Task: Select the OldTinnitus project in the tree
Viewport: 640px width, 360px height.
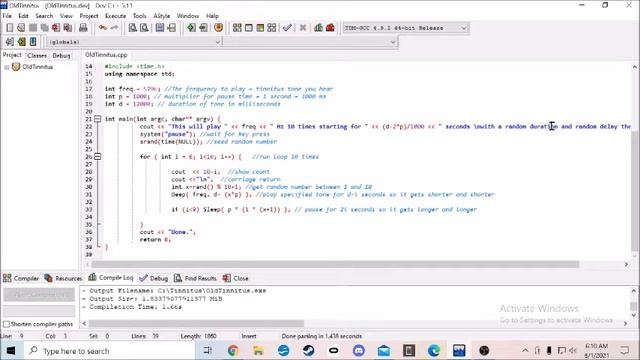Action: [38, 67]
